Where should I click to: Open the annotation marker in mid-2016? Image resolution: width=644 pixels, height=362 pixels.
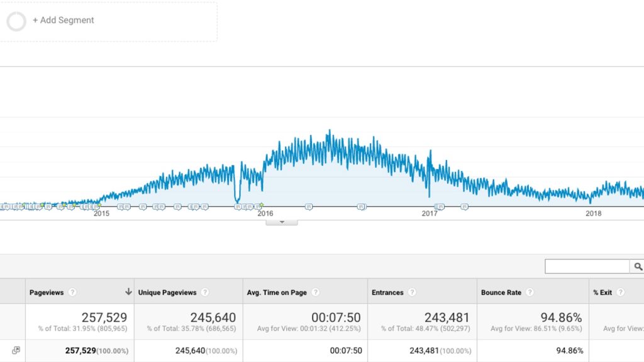[x=361, y=206]
